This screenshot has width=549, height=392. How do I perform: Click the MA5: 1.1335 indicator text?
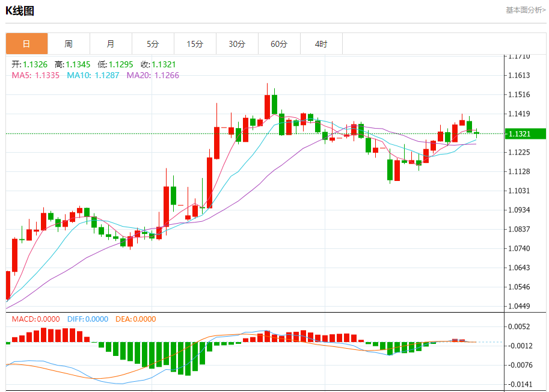[35, 75]
